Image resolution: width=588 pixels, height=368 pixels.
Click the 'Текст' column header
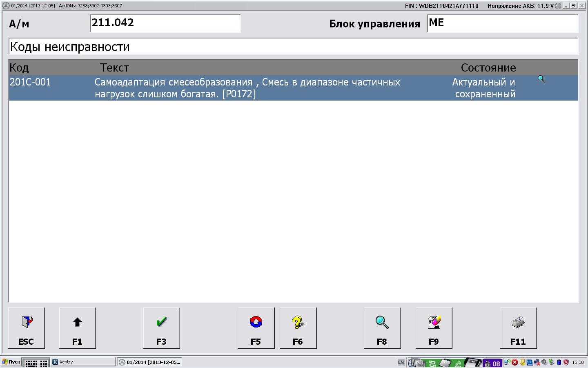[114, 67]
